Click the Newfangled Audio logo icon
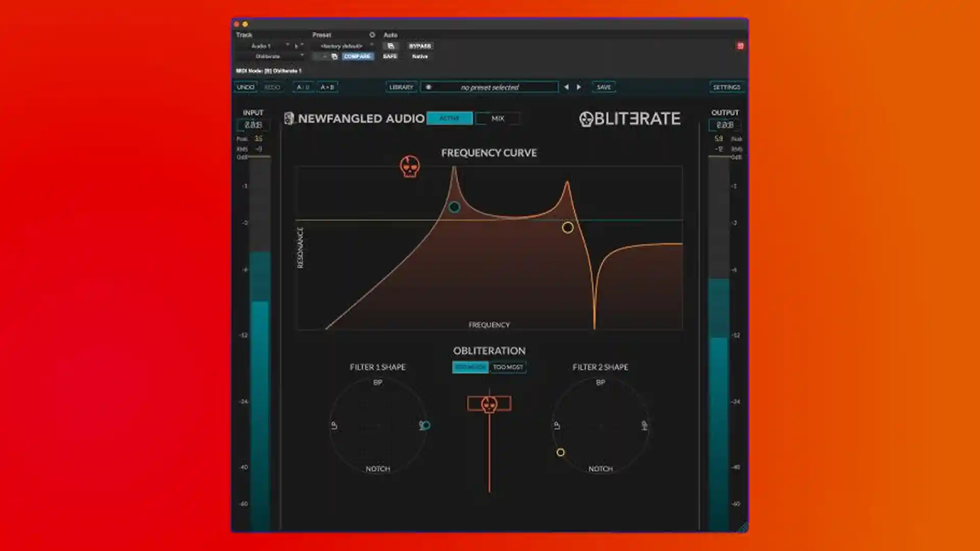The height and width of the screenshot is (551, 980). point(289,118)
